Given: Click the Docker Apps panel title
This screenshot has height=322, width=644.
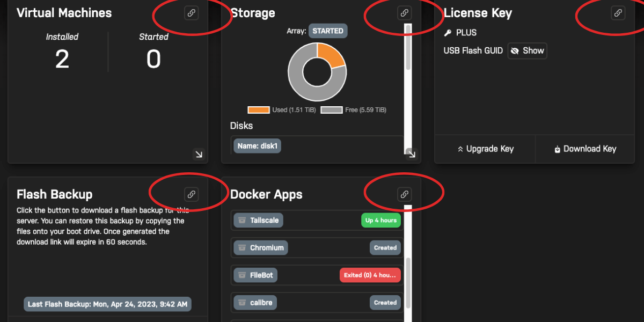Looking at the screenshot, I should click(266, 194).
